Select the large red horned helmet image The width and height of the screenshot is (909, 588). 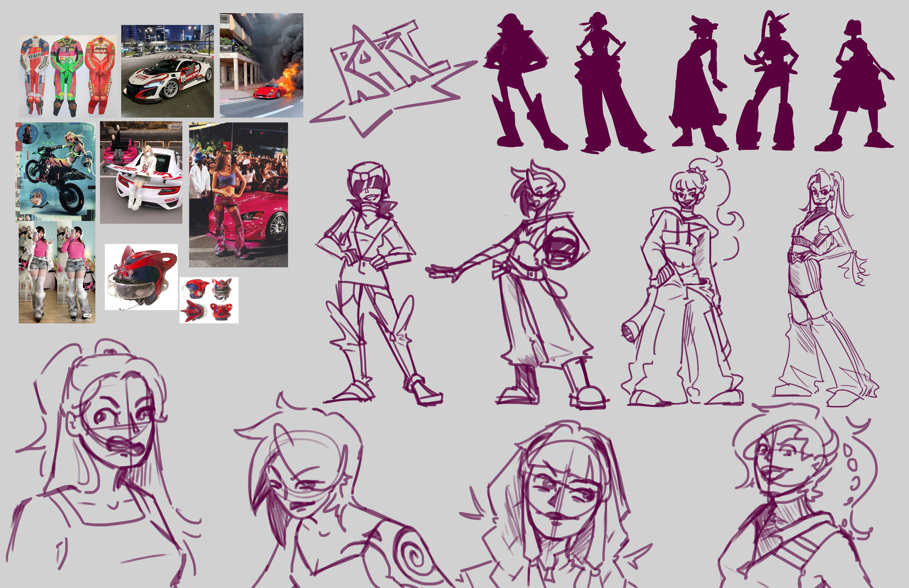click(141, 277)
